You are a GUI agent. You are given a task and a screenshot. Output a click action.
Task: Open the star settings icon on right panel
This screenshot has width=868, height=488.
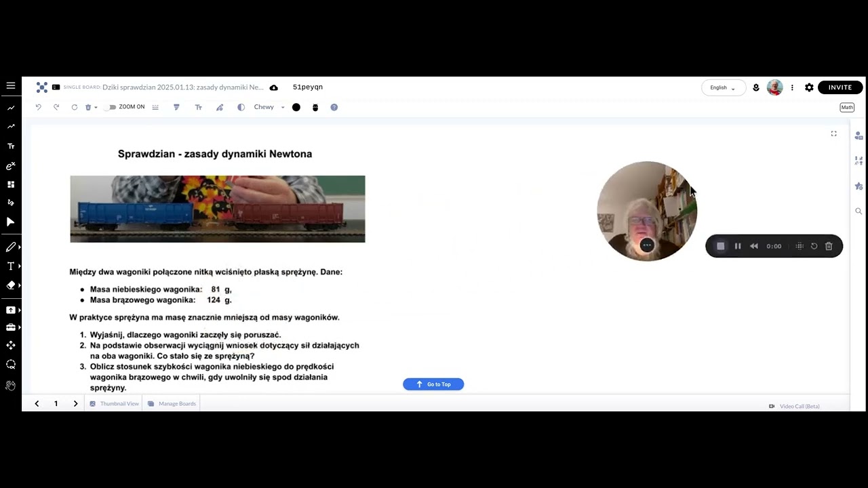859,186
